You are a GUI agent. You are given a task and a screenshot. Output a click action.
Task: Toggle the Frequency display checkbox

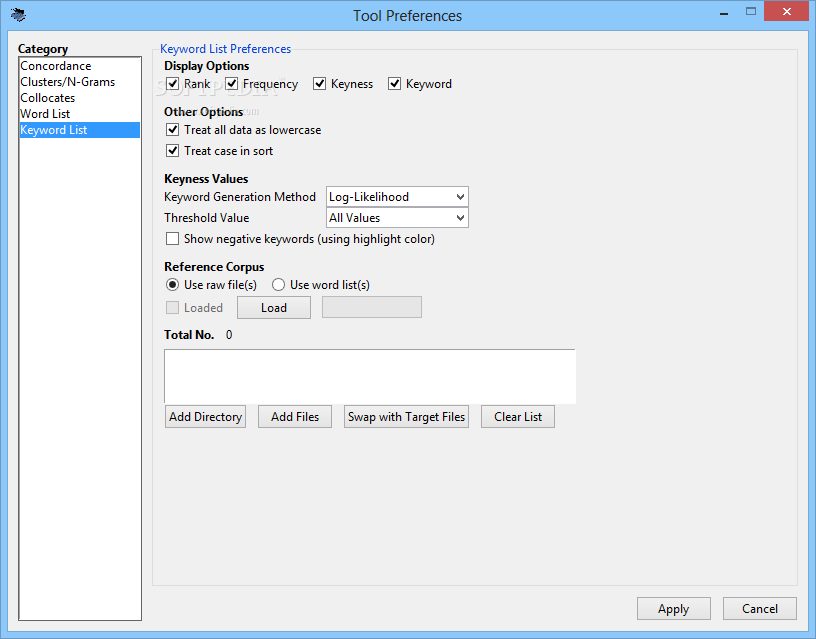232,84
